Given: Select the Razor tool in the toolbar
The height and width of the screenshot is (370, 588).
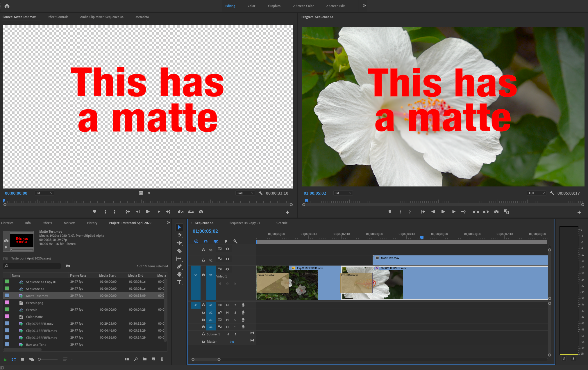Looking at the screenshot, I should (x=179, y=251).
